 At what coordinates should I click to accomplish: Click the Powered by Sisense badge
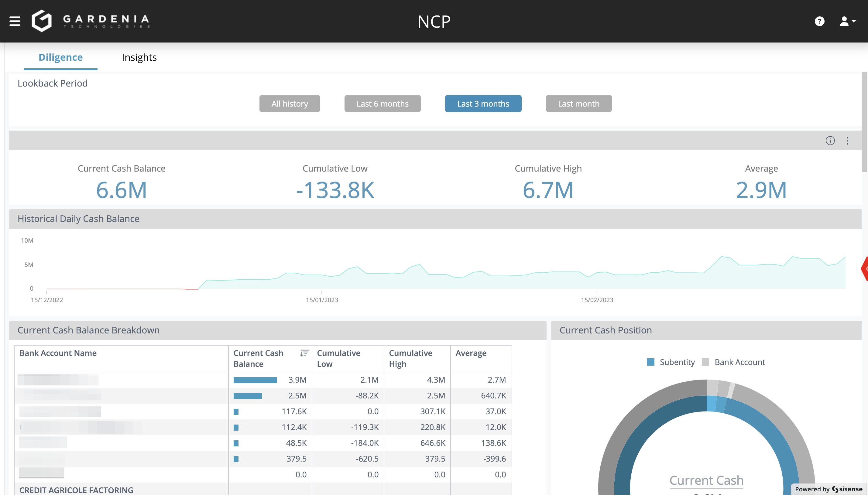(829, 489)
